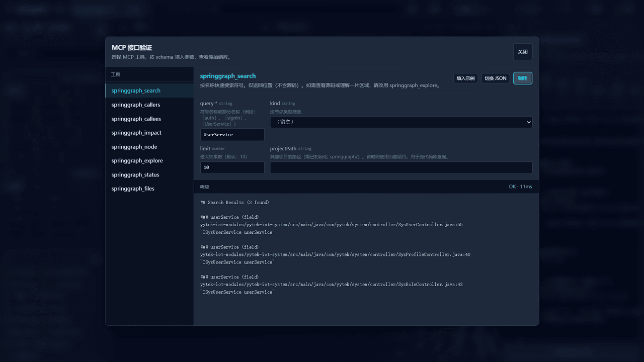This screenshot has height=362, width=644.
Task: Click SysUserController.java:55 path line
Action: tap(331, 225)
